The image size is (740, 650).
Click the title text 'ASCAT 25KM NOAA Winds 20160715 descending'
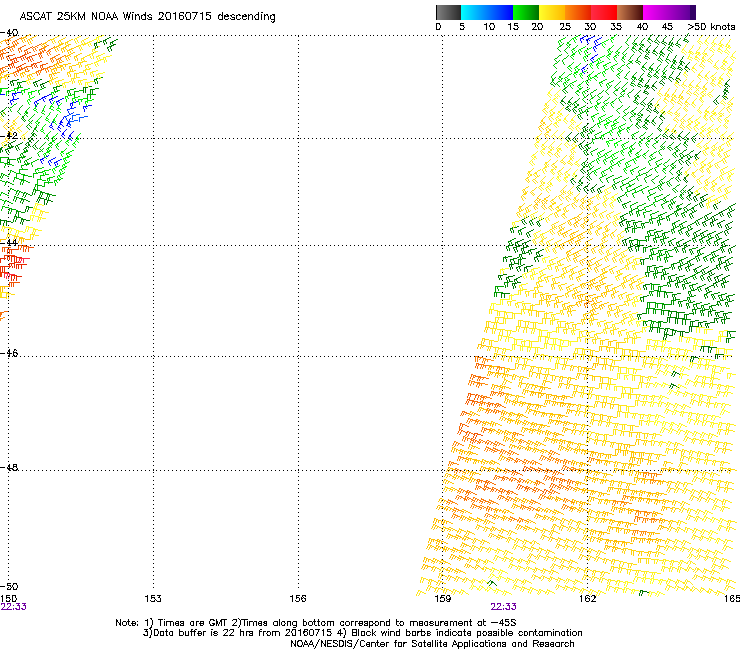coord(147,17)
